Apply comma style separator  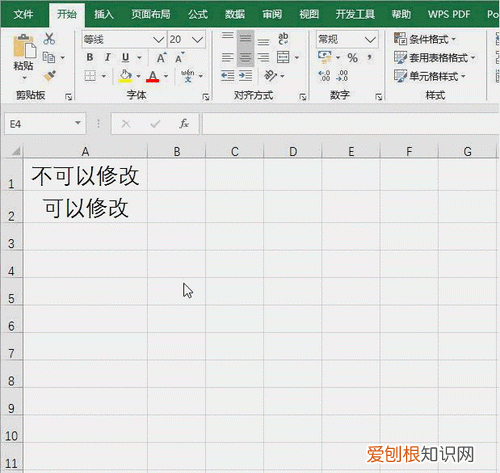pyautogui.click(x=369, y=57)
